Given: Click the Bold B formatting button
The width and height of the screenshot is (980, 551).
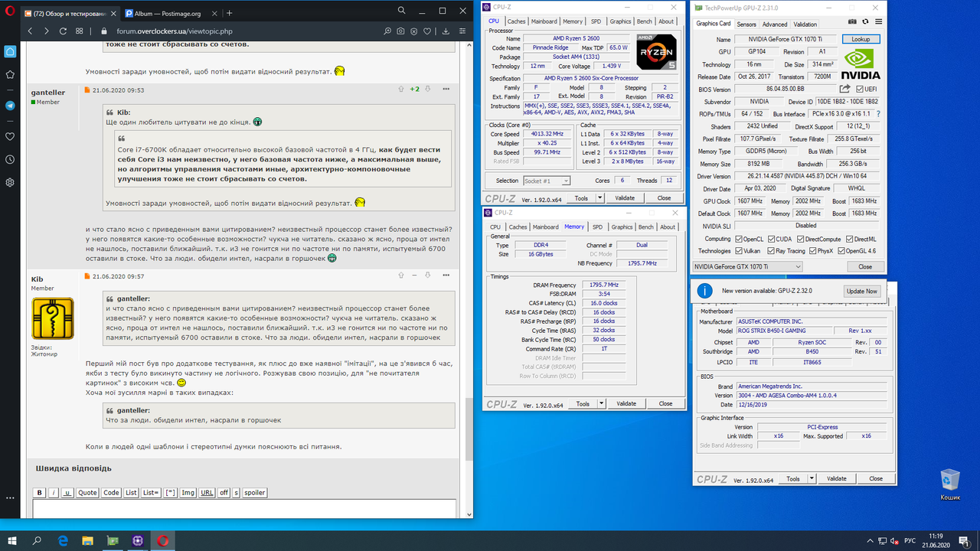Looking at the screenshot, I should (40, 493).
